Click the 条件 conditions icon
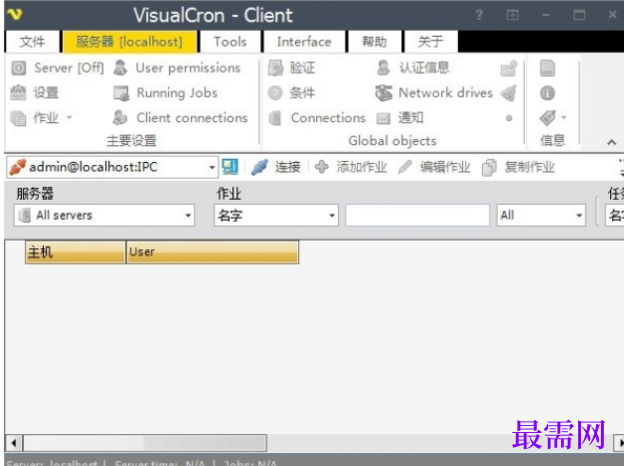The width and height of the screenshot is (624, 466). (x=275, y=93)
